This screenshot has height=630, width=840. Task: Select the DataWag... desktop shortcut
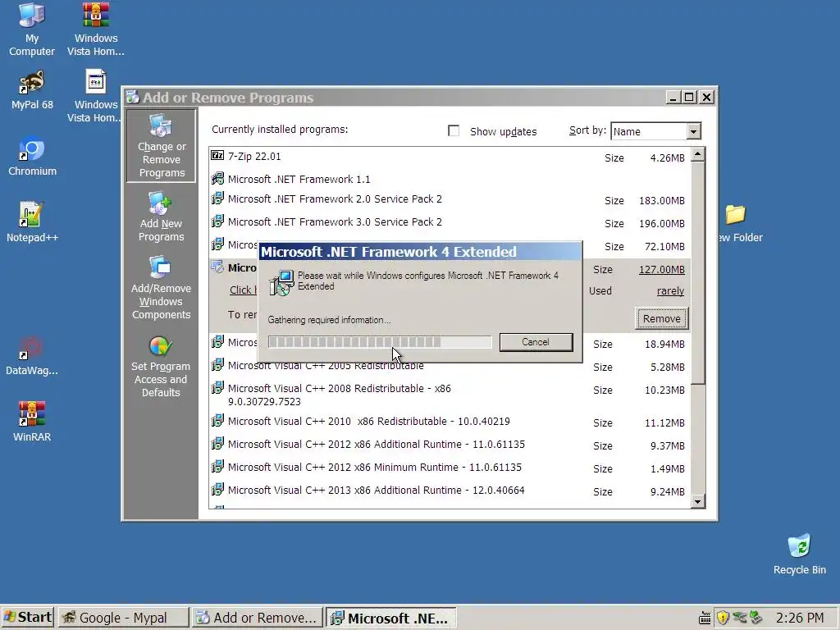coord(32,356)
